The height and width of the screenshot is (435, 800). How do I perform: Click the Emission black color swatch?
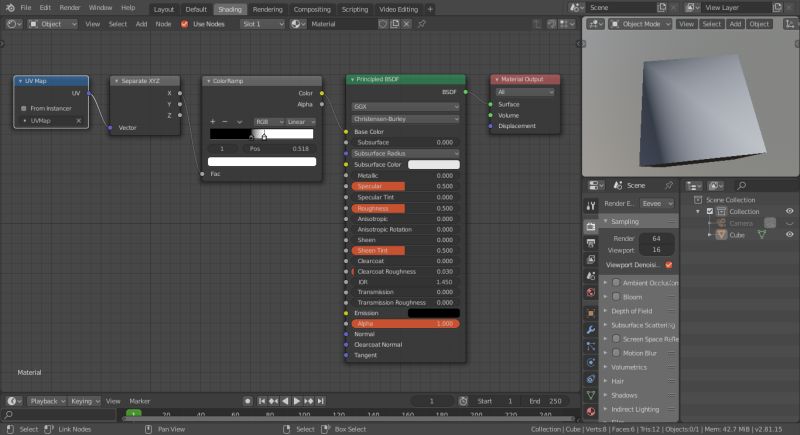point(434,313)
